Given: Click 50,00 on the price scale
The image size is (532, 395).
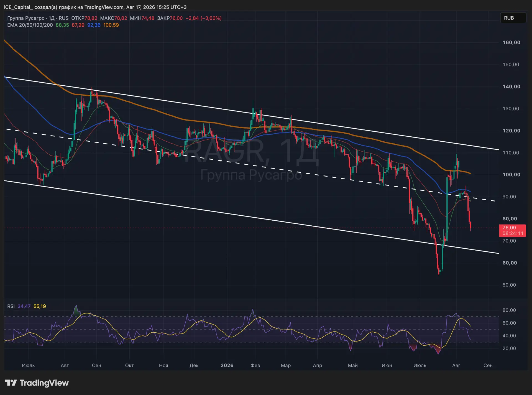Looking at the screenshot, I should 509,285.
